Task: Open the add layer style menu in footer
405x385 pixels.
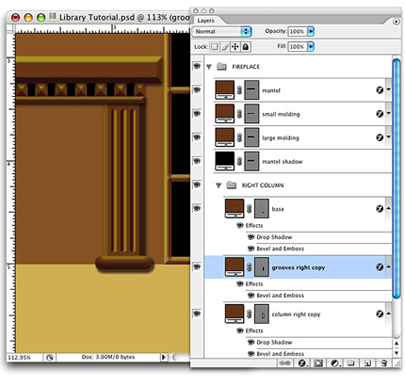Action: click(x=303, y=363)
